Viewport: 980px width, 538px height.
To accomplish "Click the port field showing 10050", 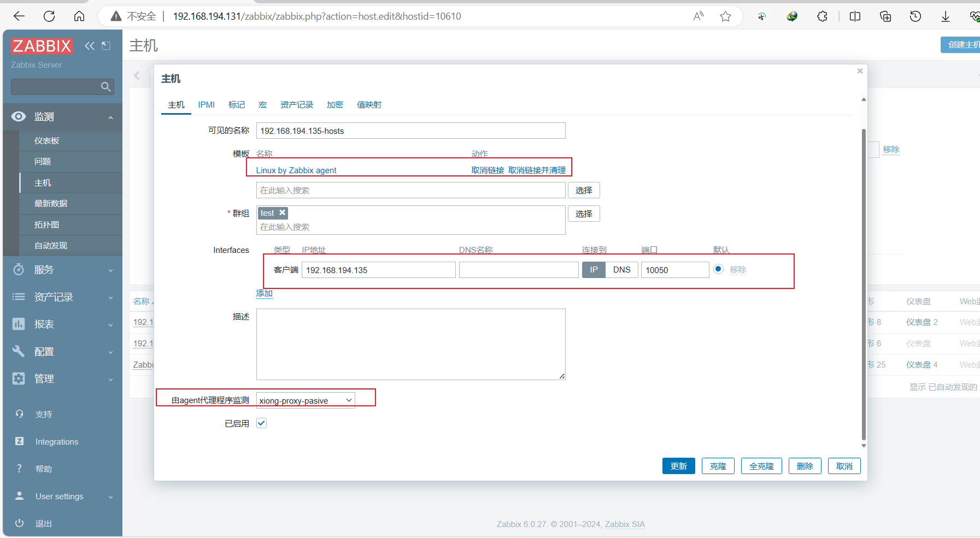I will coord(675,270).
